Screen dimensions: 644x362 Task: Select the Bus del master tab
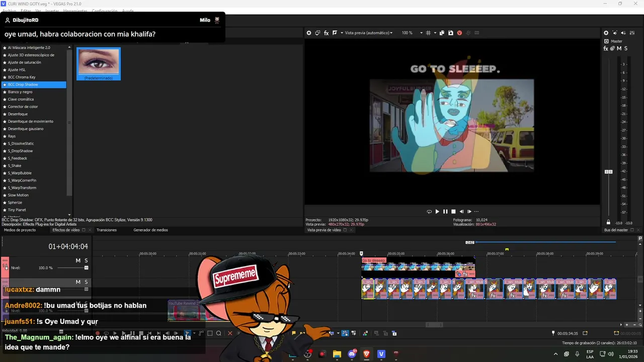pyautogui.click(x=616, y=230)
